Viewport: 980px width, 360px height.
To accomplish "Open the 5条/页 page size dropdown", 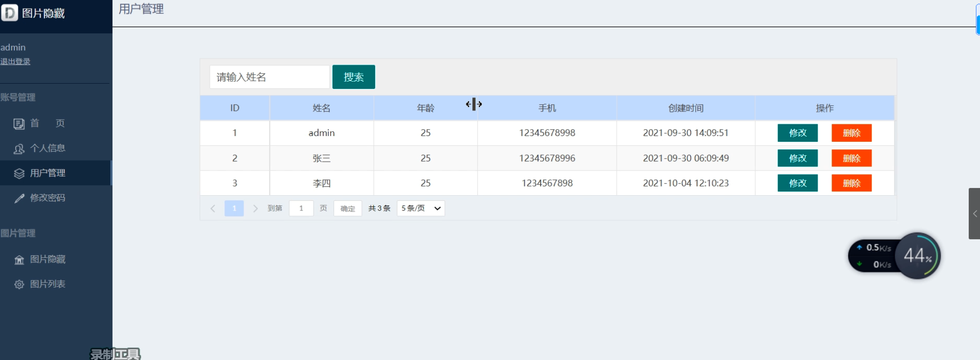I will [x=421, y=208].
